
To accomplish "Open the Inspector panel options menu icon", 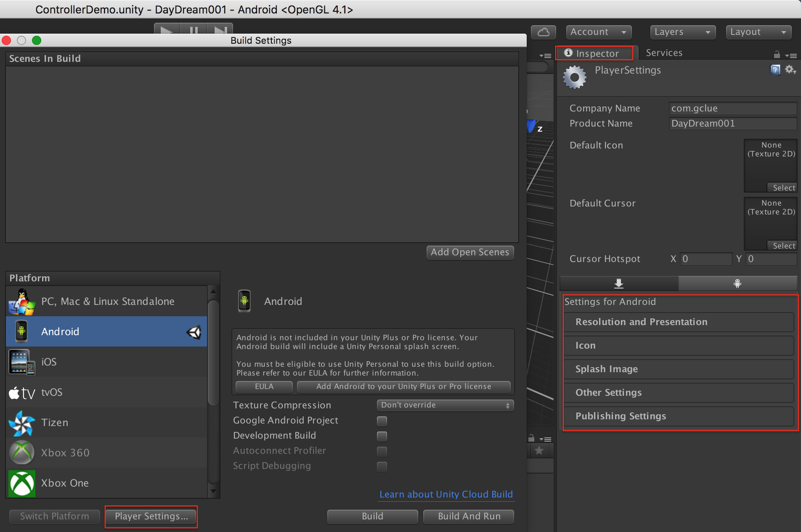I will click(x=791, y=55).
